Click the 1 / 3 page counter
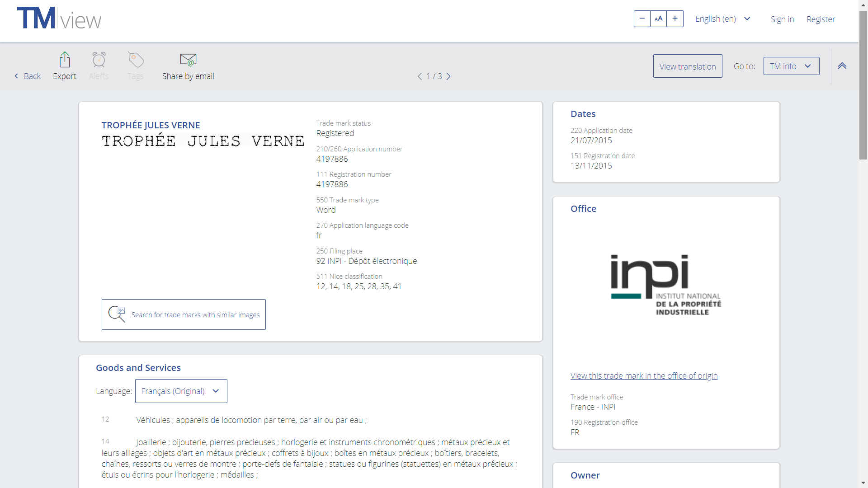The width and height of the screenshot is (868, 488). point(434,76)
